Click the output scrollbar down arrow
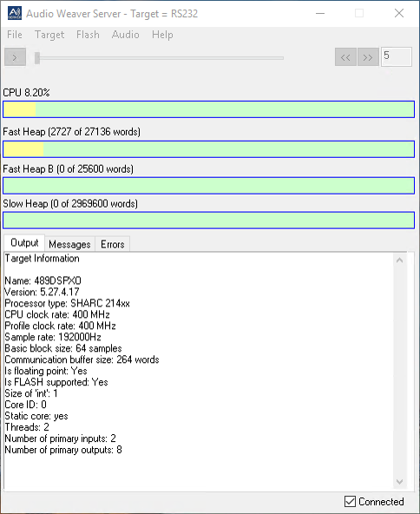The height and width of the screenshot is (514, 420). point(399,482)
